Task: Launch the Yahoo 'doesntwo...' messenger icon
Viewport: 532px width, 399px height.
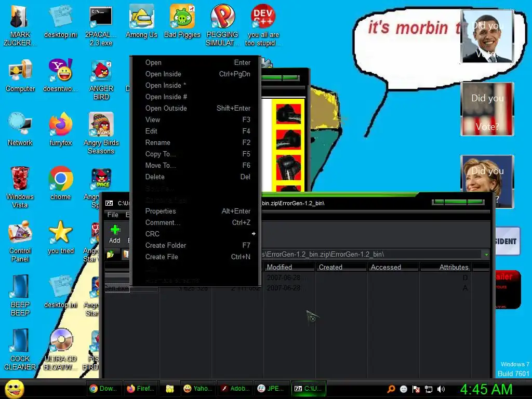Action: coord(60,76)
